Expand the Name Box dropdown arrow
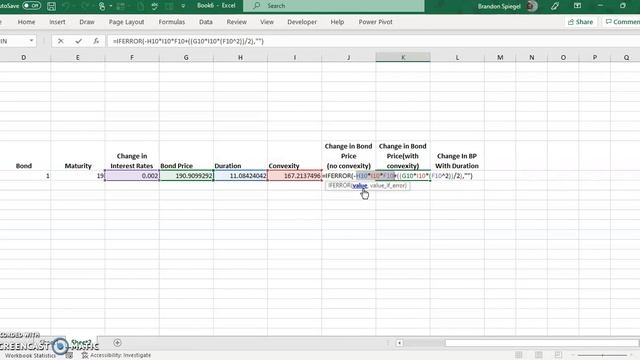This screenshot has width=640, height=360. pyautogui.click(x=31, y=41)
